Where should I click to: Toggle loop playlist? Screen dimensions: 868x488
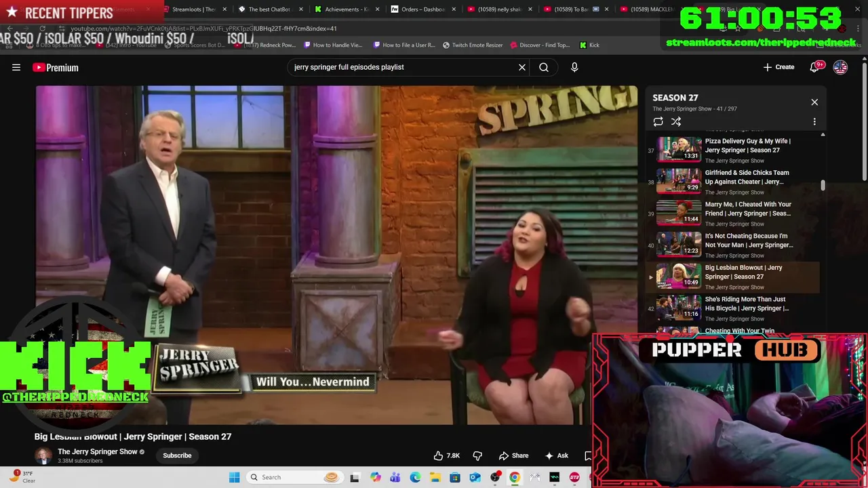point(658,122)
